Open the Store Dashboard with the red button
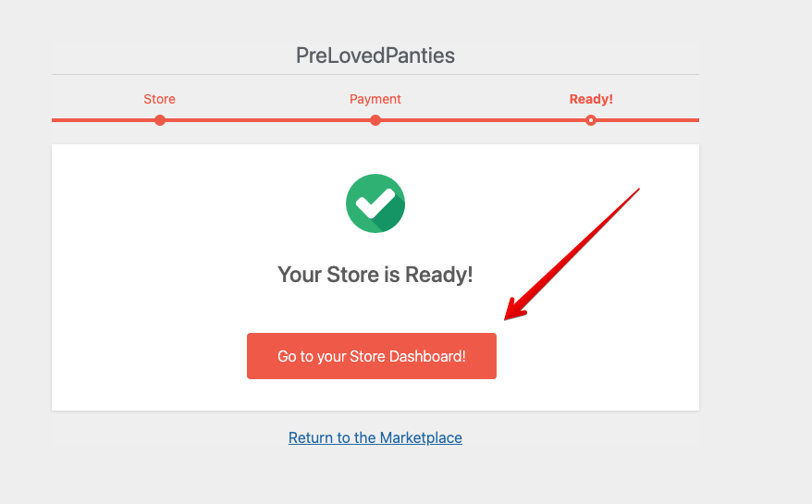The width and height of the screenshot is (812, 504). pyautogui.click(x=372, y=356)
